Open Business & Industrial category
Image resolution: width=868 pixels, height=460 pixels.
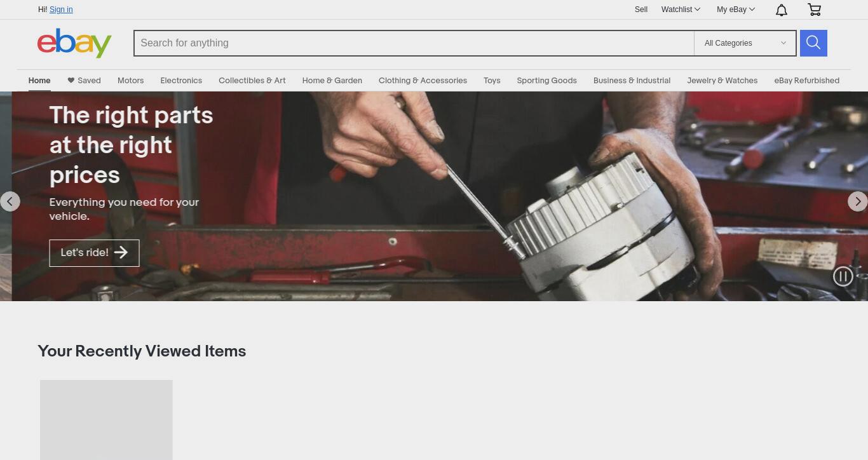(x=632, y=81)
